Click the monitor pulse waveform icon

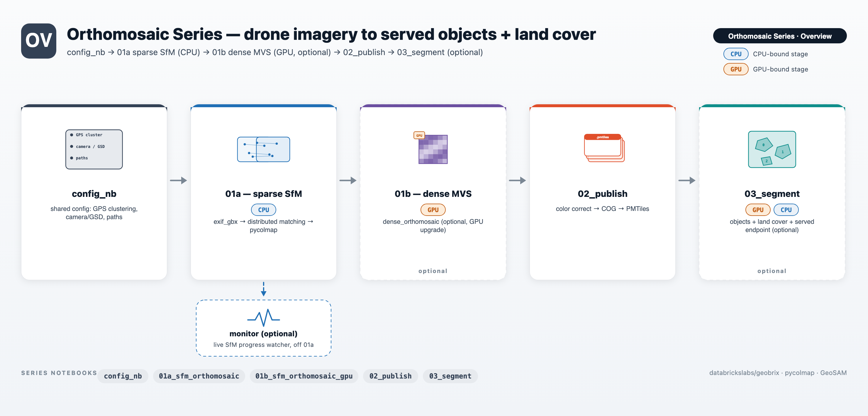pyautogui.click(x=264, y=317)
